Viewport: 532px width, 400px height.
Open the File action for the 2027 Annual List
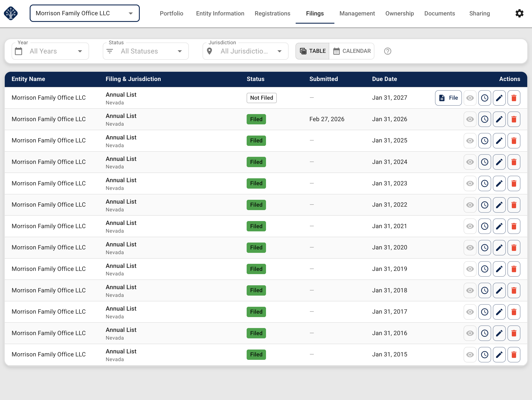click(448, 98)
